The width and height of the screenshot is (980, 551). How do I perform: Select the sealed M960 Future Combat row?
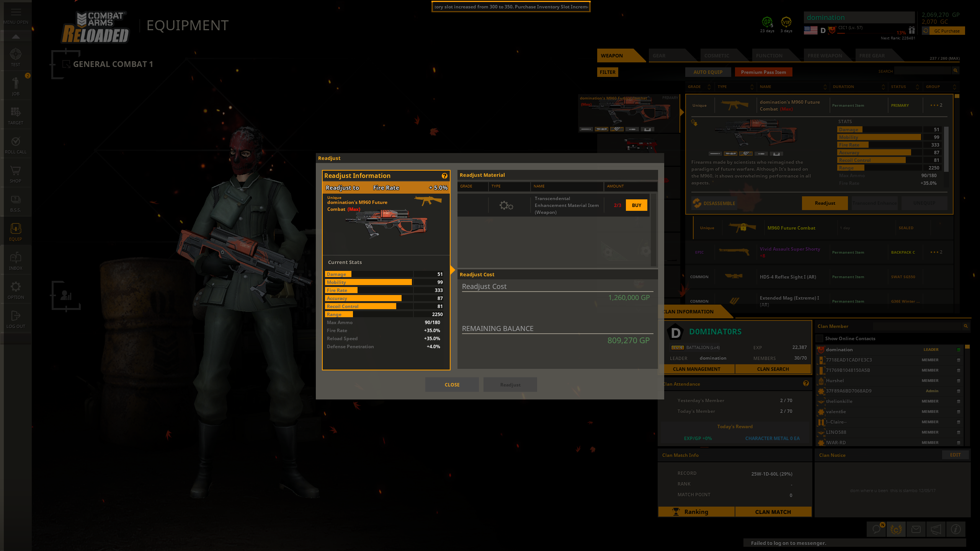pos(823,228)
